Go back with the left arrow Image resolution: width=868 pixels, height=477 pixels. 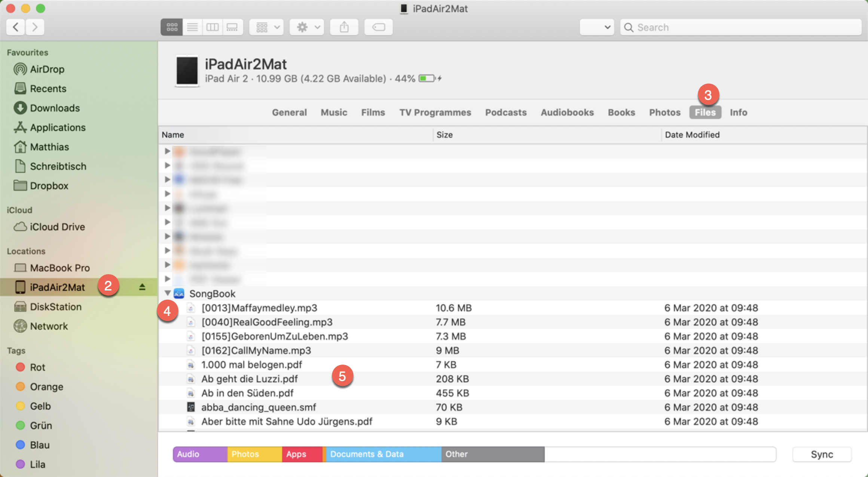16,27
